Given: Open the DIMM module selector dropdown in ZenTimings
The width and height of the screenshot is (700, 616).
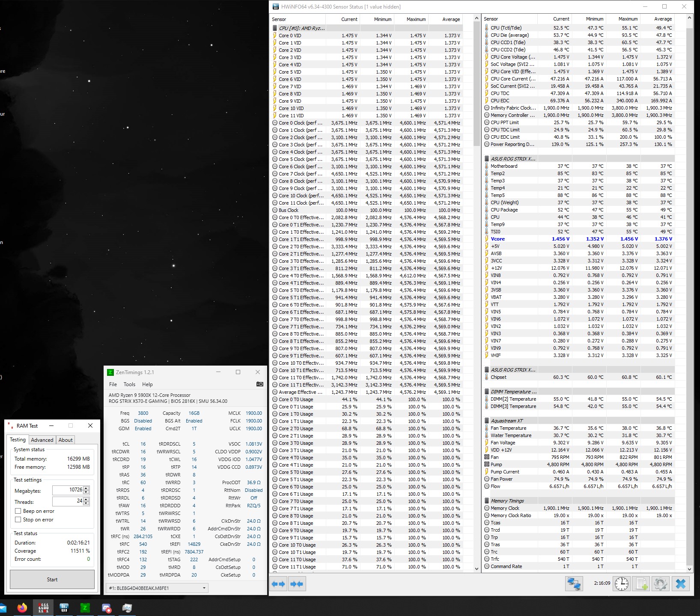Looking at the screenshot, I should (157, 588).
